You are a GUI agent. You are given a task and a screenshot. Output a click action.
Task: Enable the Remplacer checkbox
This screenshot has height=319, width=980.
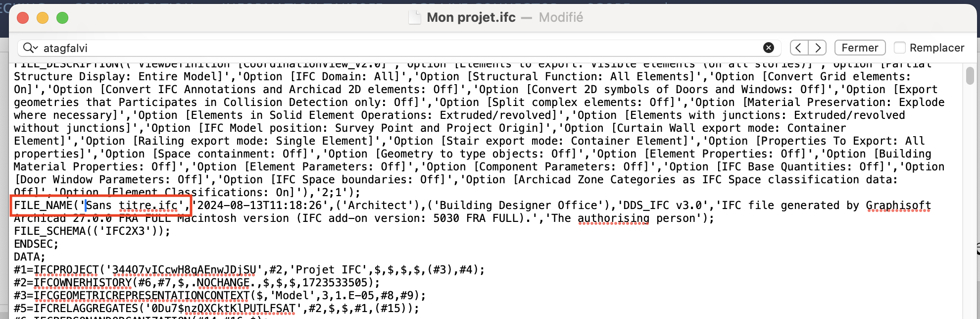(900, 48)
